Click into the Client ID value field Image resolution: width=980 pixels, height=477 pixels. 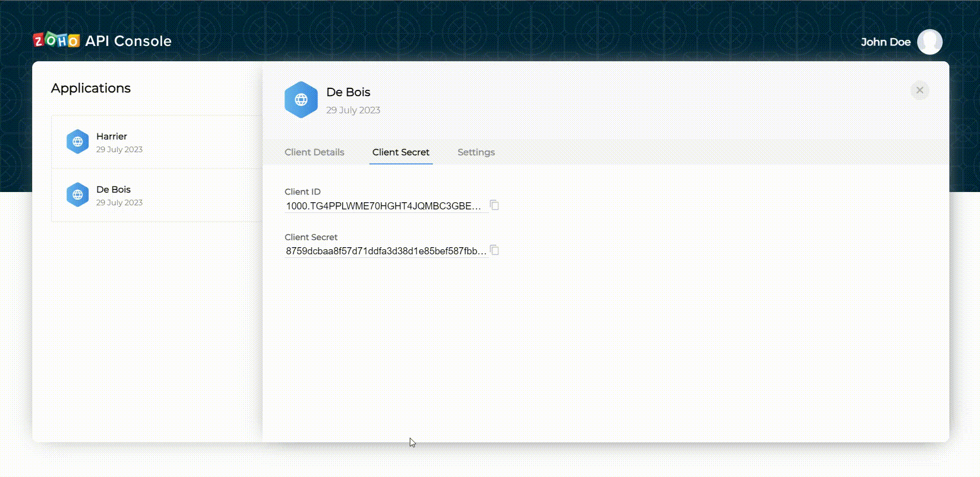383,206
